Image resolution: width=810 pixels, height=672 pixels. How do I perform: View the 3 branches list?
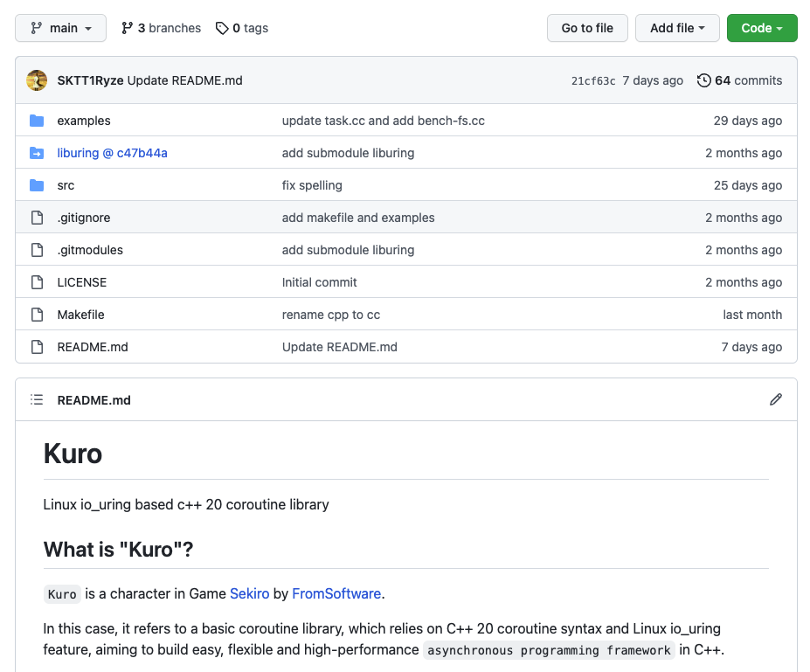(161, 28)
